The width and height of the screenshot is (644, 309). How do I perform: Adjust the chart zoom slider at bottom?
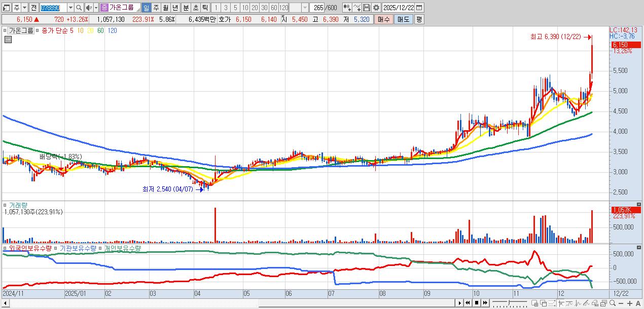[510, 303]
